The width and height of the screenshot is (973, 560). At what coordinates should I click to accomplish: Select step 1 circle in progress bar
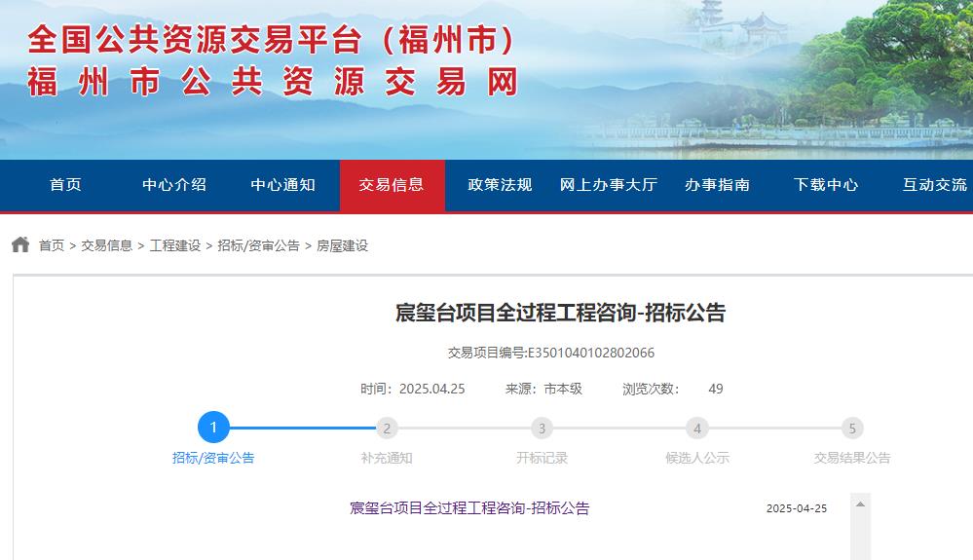pos(213,428)
